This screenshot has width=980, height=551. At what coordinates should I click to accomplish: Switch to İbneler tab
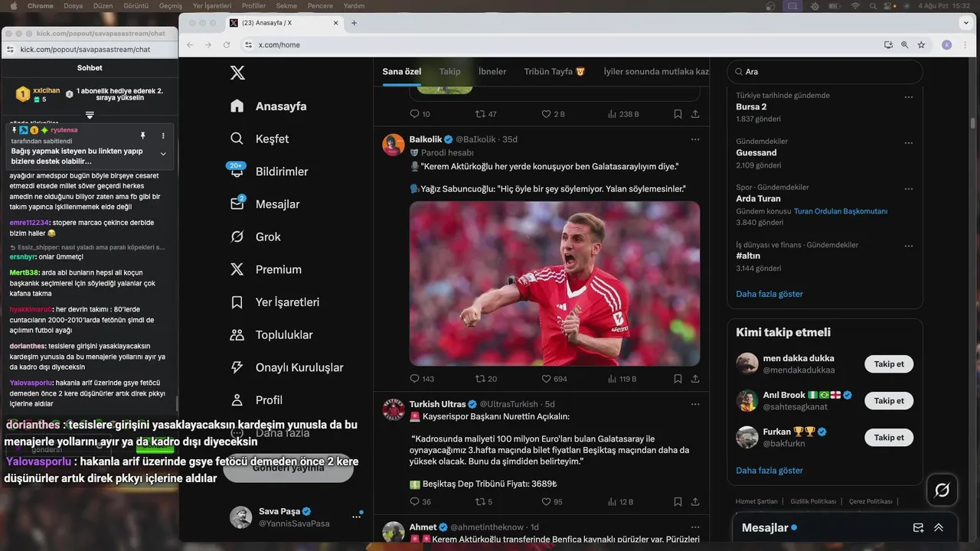492,71
